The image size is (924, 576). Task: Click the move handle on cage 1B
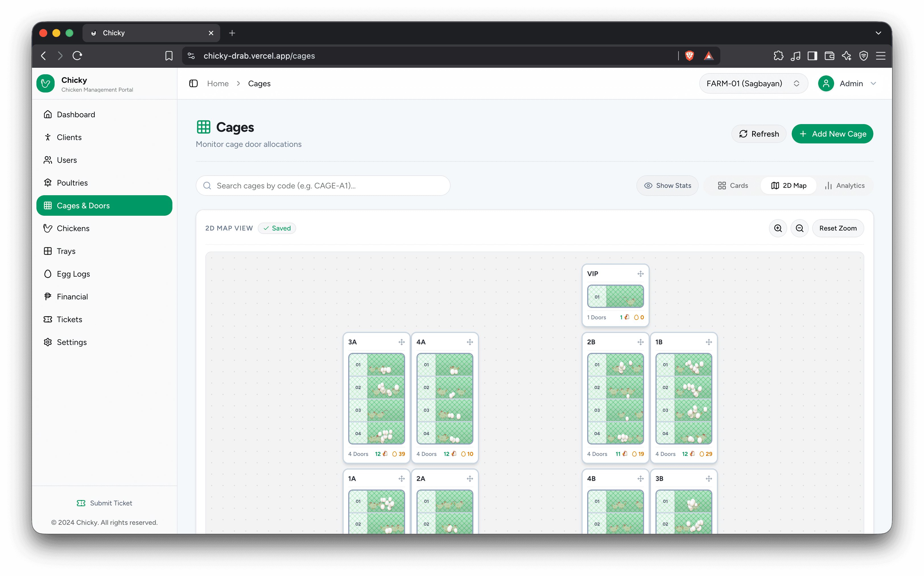tap(709, 342)
